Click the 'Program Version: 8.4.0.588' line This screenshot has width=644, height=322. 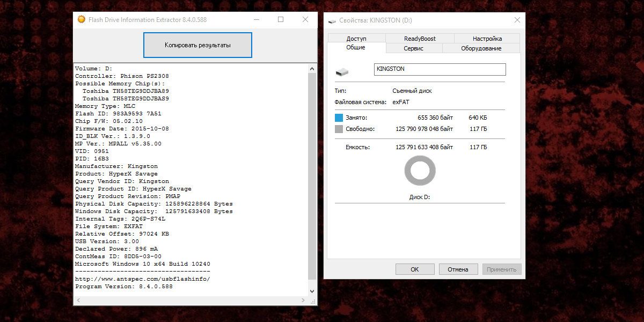point(124,287)
